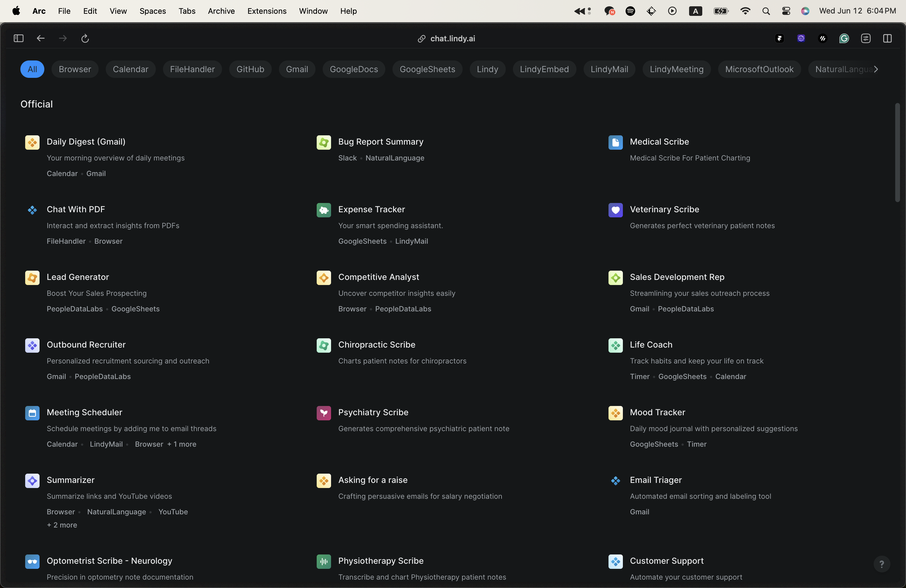Screen dimensions: 906x588
Task: Click the Physiotherapy Scribe waveform icon
Action: 324,562
